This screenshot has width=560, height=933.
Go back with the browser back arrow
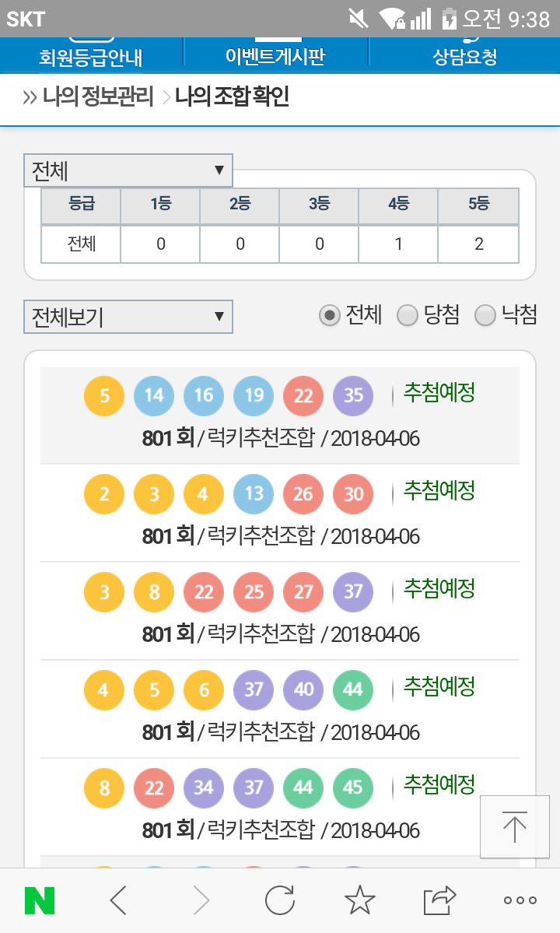(x=118, y=900)
